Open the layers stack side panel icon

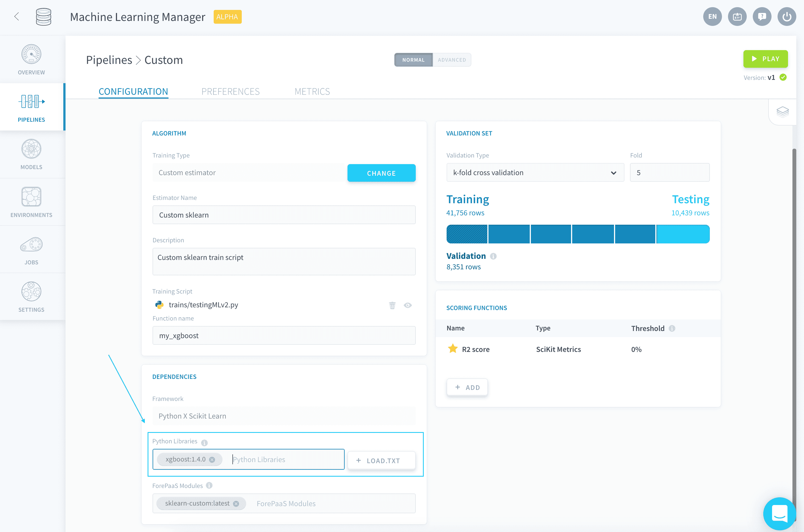click(783, 112)
